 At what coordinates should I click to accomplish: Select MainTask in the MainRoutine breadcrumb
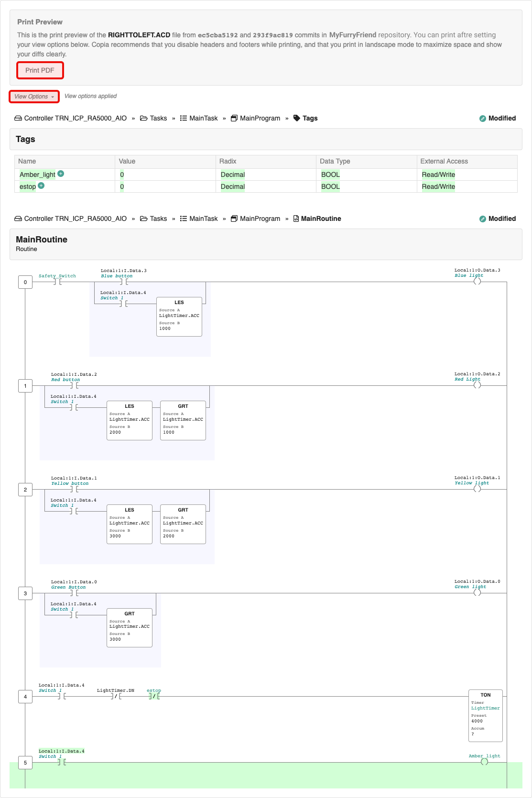pos(203,219)
